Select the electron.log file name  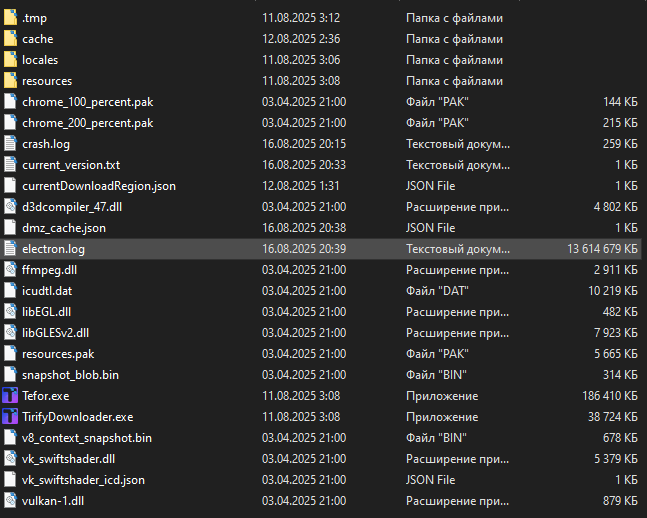tap(52, 248)
